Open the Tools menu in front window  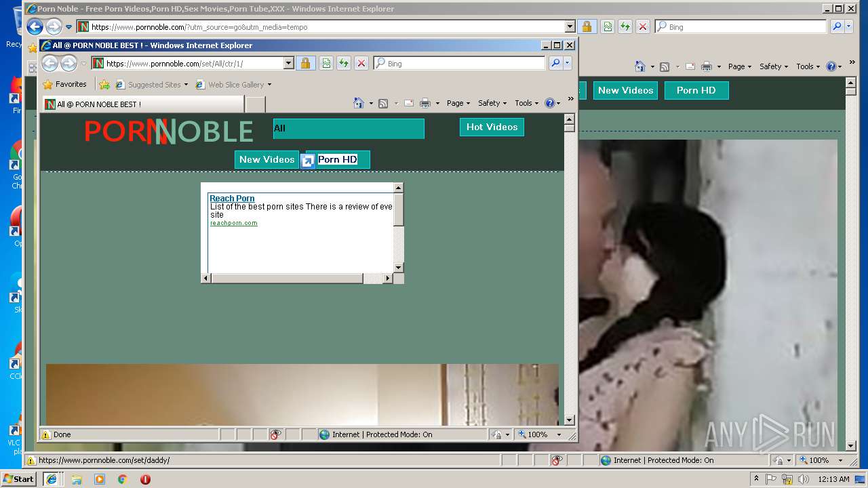(x=527, y=103)
